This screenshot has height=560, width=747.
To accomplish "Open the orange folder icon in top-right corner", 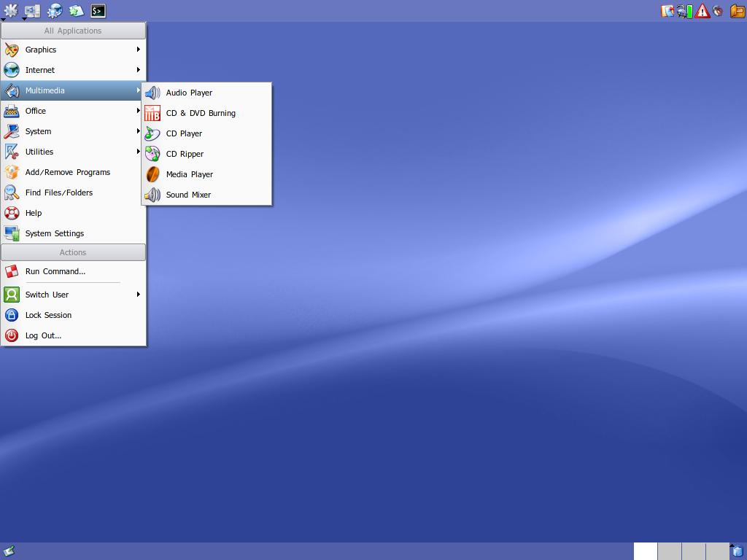I will [737, 11].
